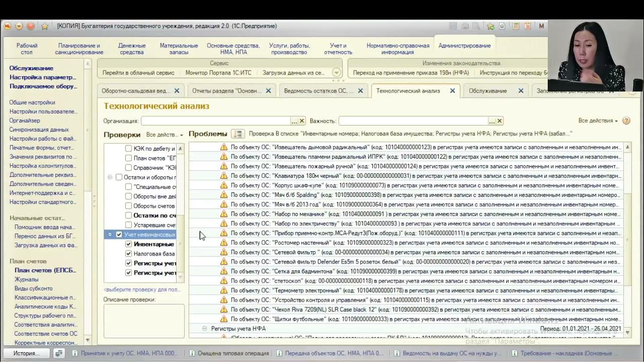Uncheck the Инвентарные check
Screen dimensions: 644x362
128,244
